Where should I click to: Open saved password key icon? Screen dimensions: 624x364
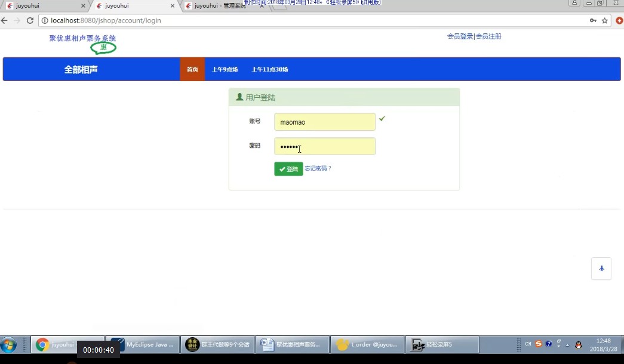(x=593, y=20)
